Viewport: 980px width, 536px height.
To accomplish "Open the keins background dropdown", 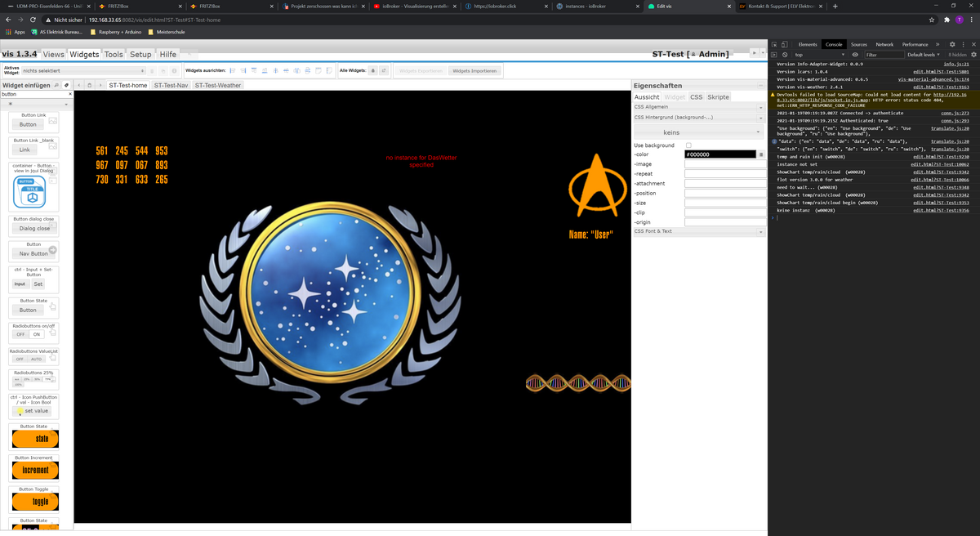I will [698, 132].
